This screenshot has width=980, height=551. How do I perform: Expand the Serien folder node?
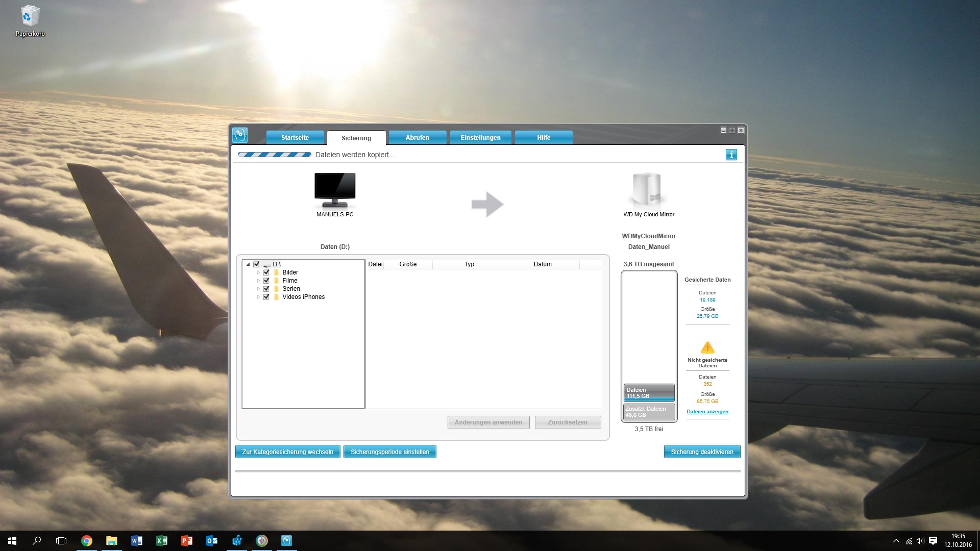[x=258, y=289]
